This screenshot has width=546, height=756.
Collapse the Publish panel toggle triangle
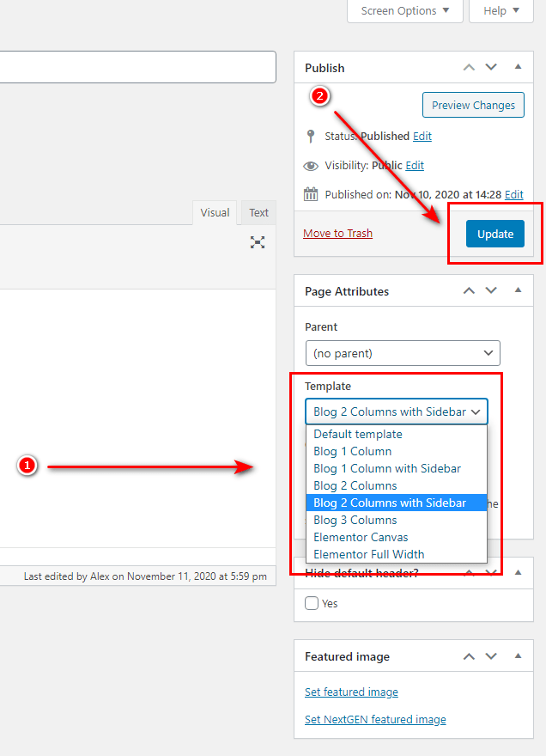tap(518, 67)
